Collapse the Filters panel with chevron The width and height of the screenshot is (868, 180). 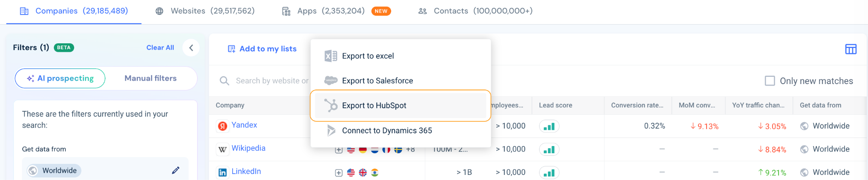pyautogui.click(x=191, y=48)
